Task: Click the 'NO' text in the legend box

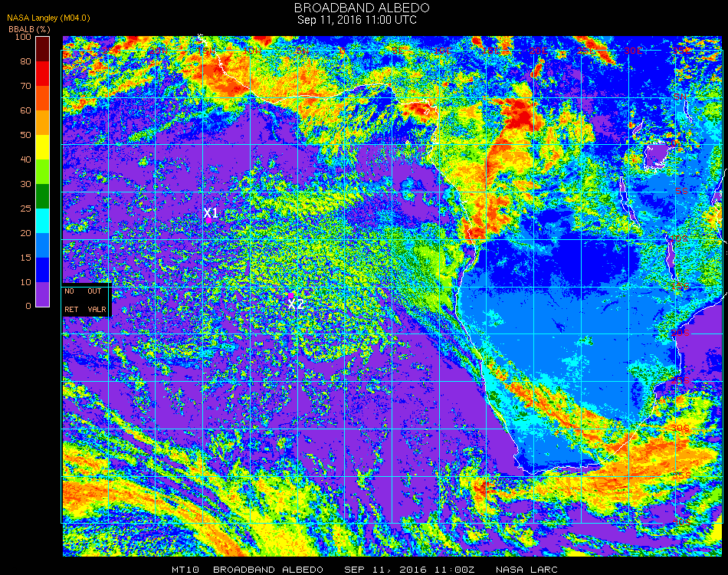Action: 69,291
